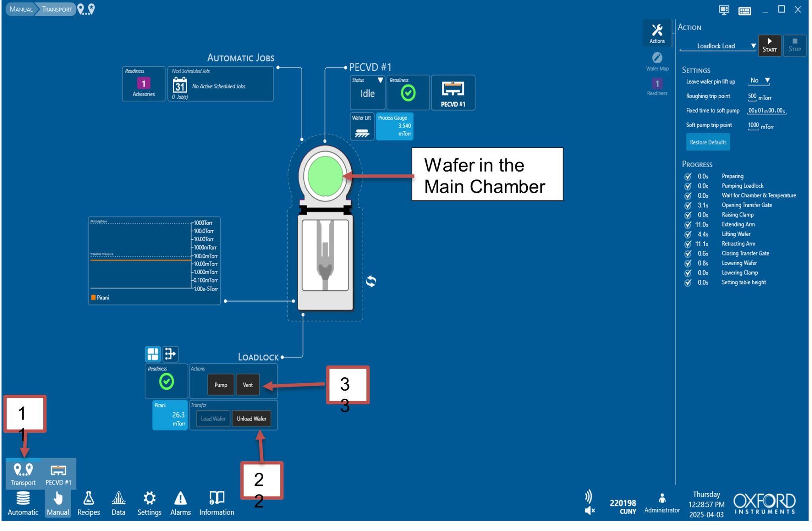Viewport: 812px width, 531px height.
Task: Click the PECVD #1 readiness checkmark
Action: click(x=408, y=94)
